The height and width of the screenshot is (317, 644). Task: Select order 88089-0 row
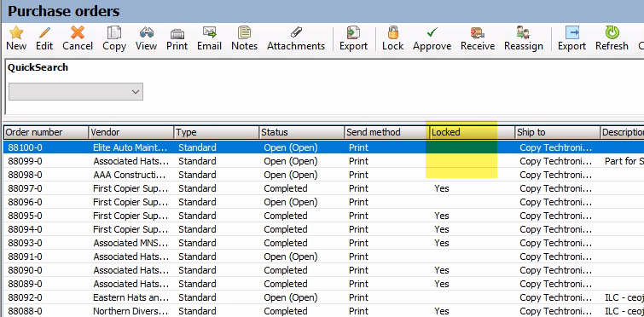coord(323,284)
